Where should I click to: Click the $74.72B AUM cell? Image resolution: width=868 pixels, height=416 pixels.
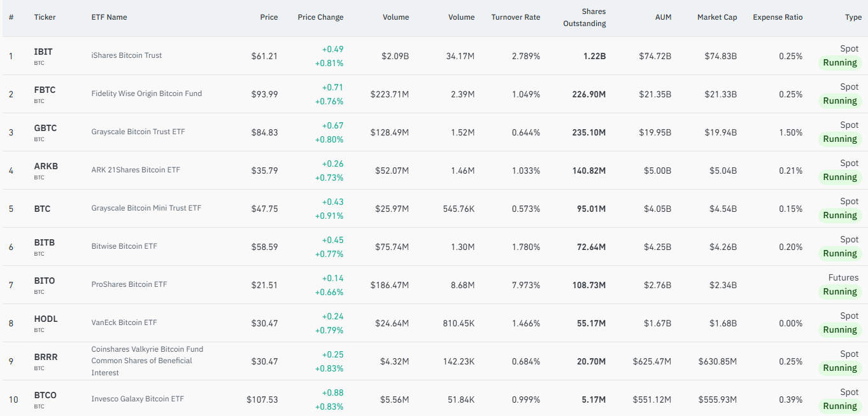655,56
